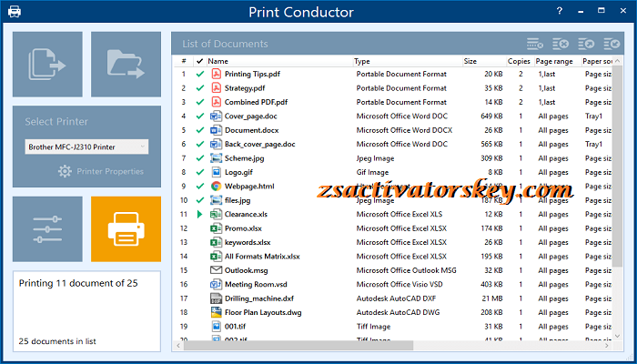Click the Printing 11 document of 25 status

pos(78,283)
